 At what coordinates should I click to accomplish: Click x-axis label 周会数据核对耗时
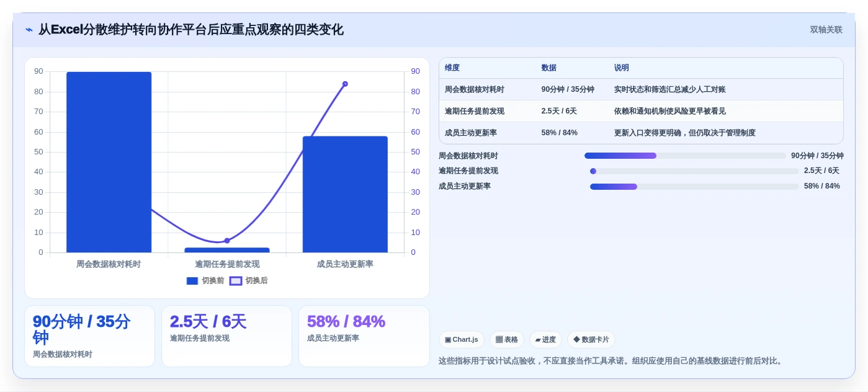pos(109,264)
